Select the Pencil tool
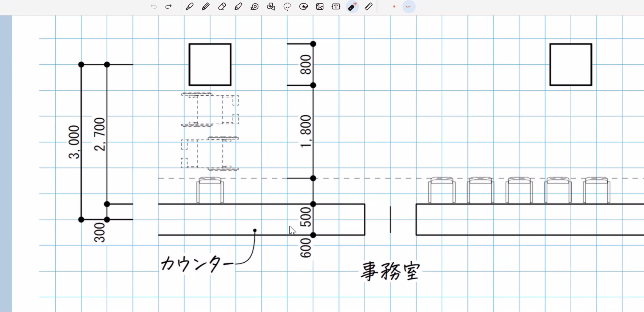Screen dimensions: 644x312 click(206, 7)
